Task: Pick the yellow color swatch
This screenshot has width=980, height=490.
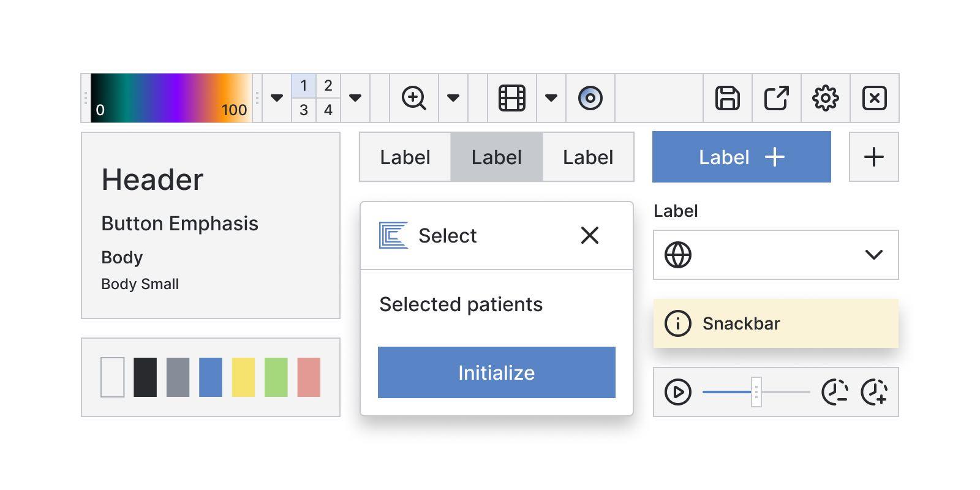Action: (243, 377)
